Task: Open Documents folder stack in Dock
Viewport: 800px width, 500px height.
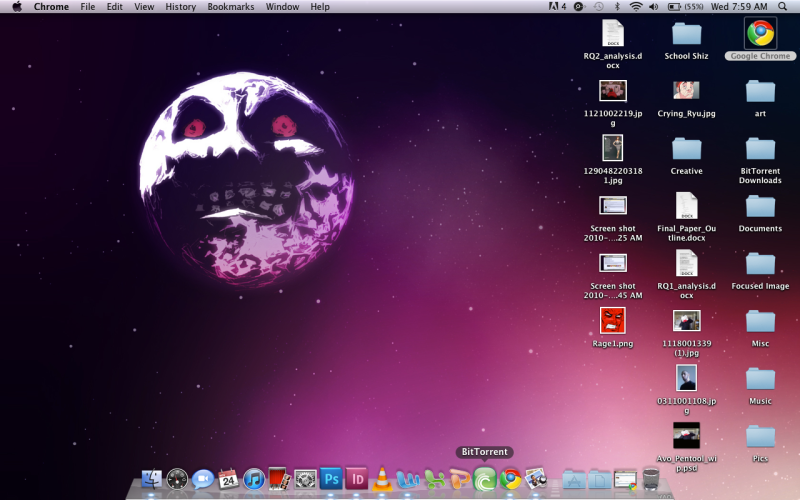Action: 599,480
